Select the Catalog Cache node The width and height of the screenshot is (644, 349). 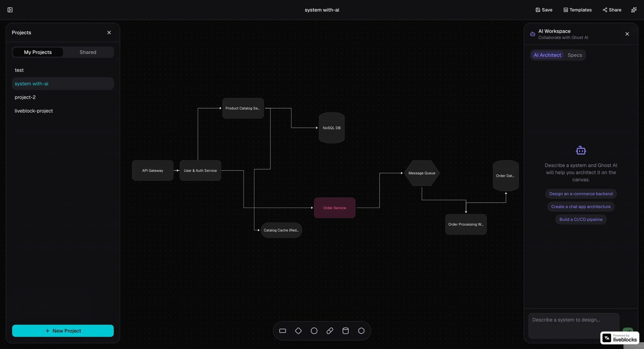pyautogui.click(x=281, y=230)
